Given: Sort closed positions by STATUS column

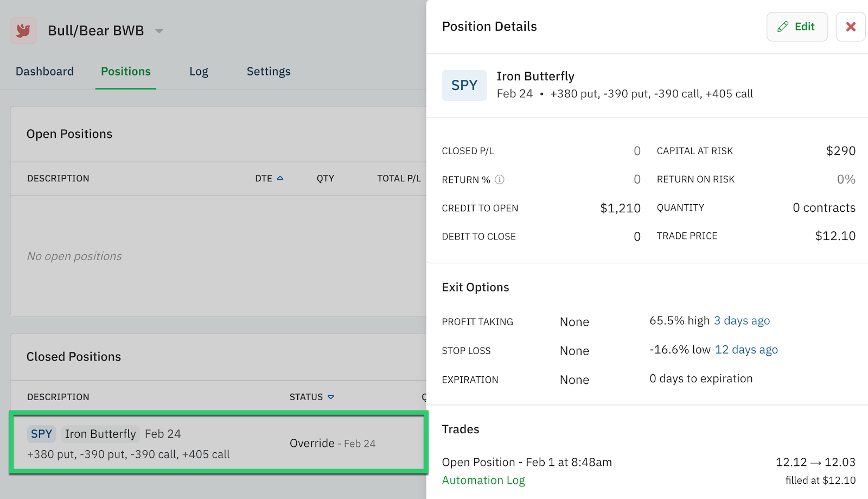Looking at the screenshot, I should click(x=311, y=397).
